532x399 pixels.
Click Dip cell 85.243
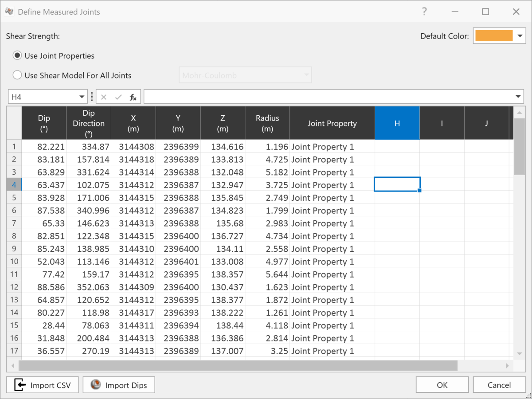44,249
